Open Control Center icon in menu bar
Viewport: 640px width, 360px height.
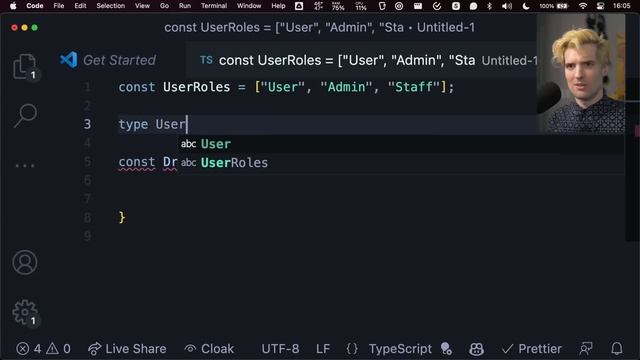click(x=600, y=6)
